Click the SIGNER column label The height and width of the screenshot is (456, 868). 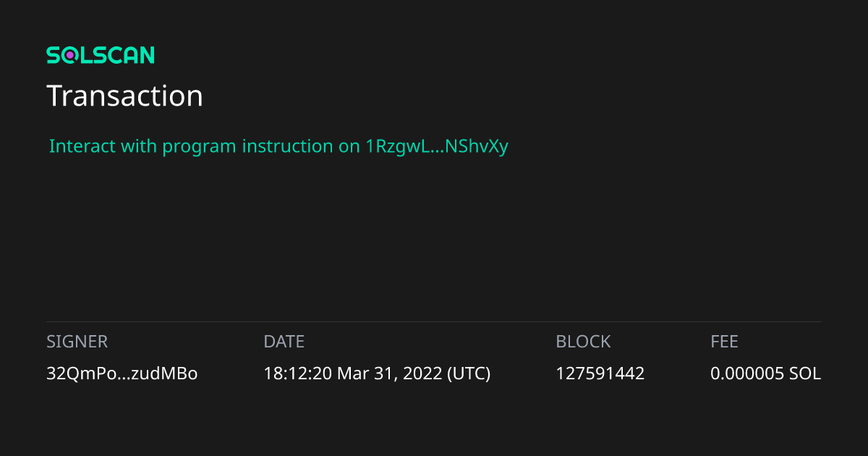click(77, 342)
